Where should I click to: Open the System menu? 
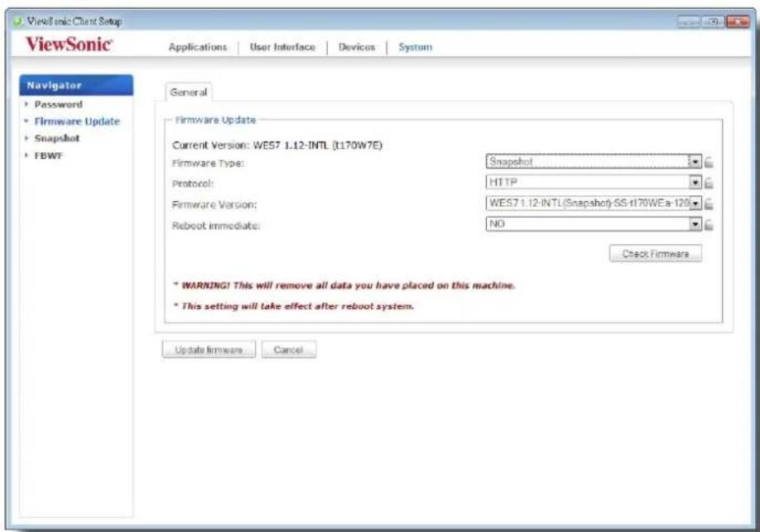click(416, 47)
